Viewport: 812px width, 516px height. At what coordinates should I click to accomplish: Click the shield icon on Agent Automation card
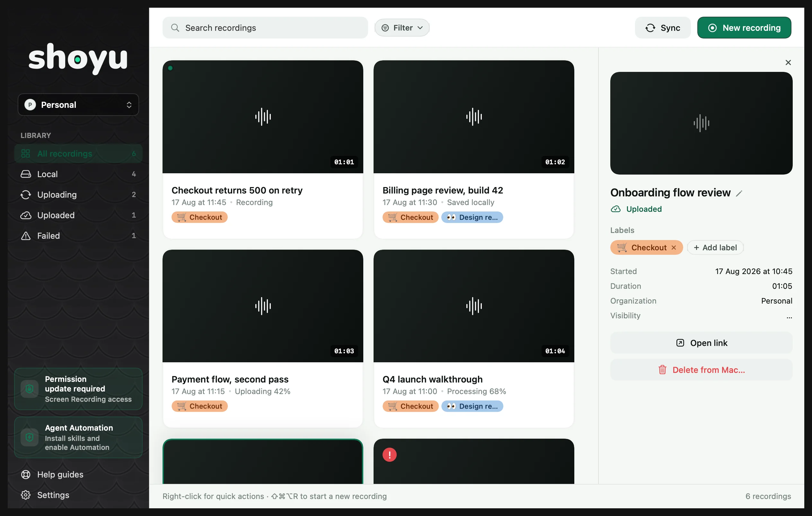tap(29, 437)
